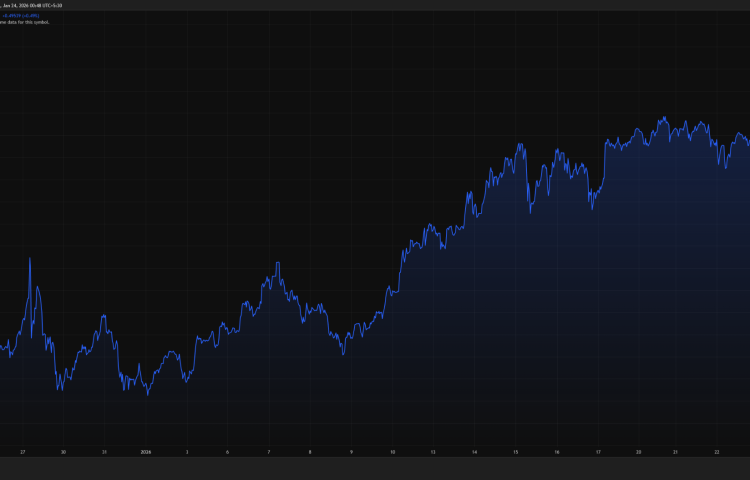Click the "10" date label on time axis

coord(392,452)
